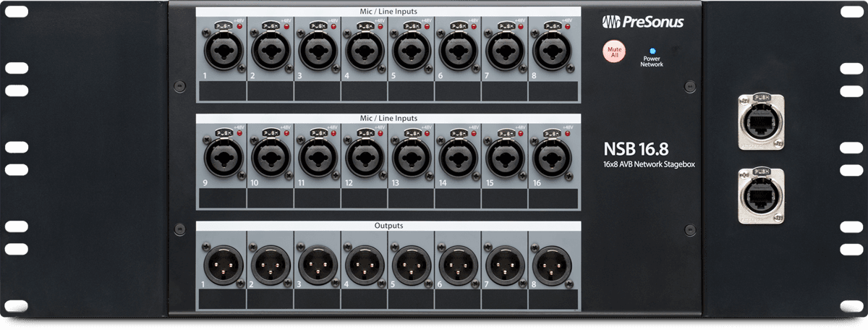This screenshot has height=330, width=868.
Task: Toggle +48V phantom indicator for input 9
Action: pos(239,133)
